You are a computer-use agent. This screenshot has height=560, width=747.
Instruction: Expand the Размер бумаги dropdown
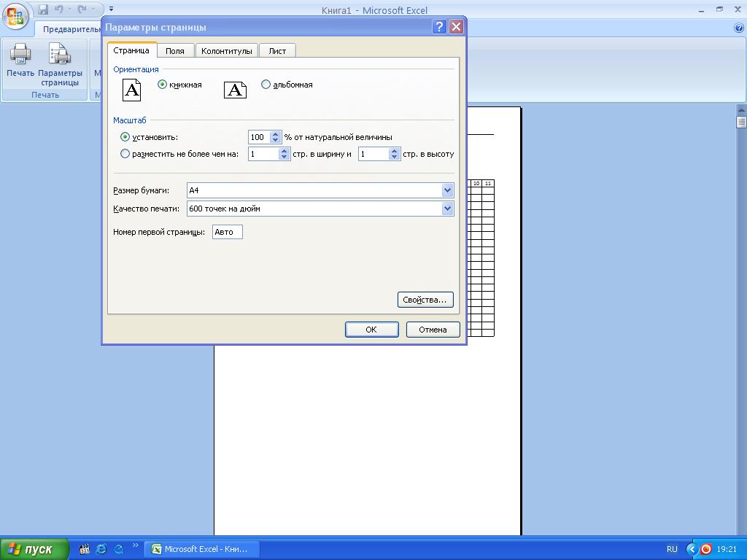447,190
